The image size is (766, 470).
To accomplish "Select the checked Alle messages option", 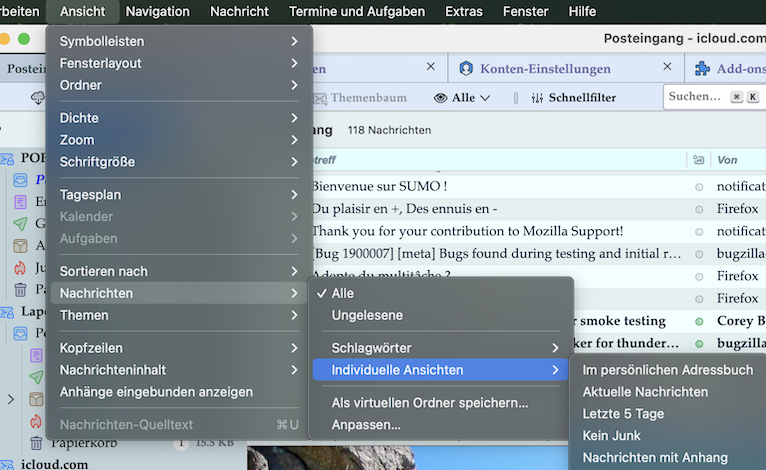I will (x=343, y=293).
